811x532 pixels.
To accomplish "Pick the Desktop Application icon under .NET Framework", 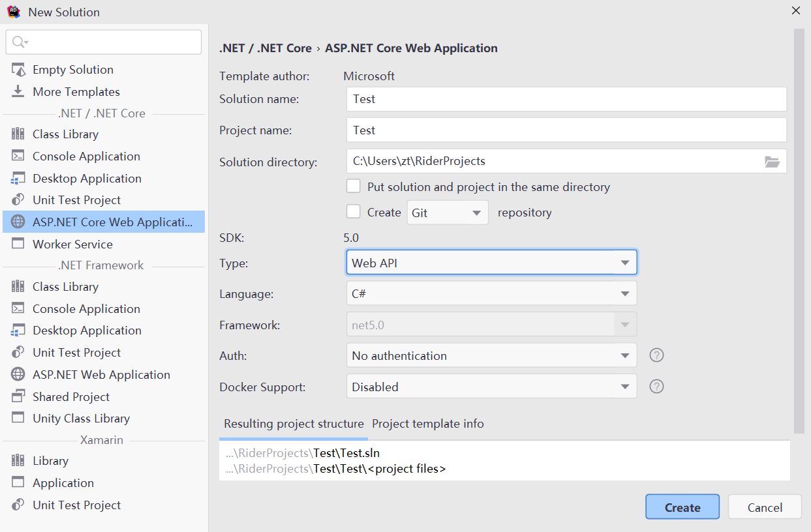I will tap(18, 331).
